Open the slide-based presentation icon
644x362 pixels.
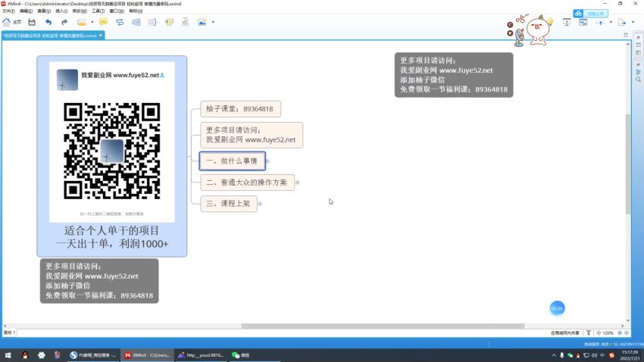tap(583, 23)
